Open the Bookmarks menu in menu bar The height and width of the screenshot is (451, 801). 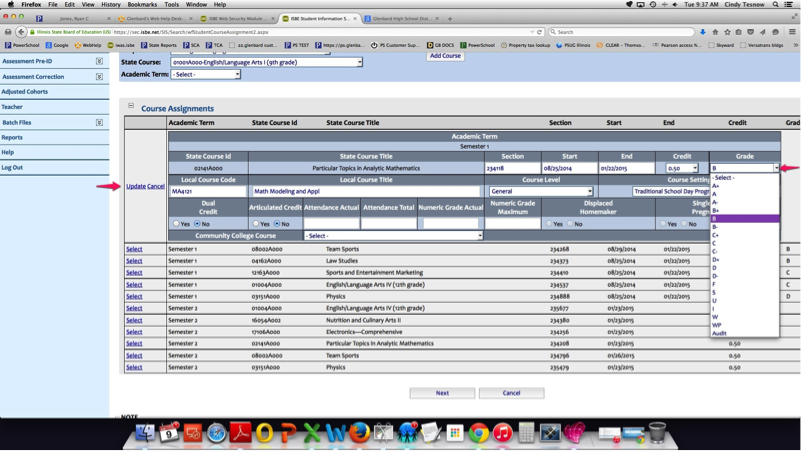pos(142,4)
